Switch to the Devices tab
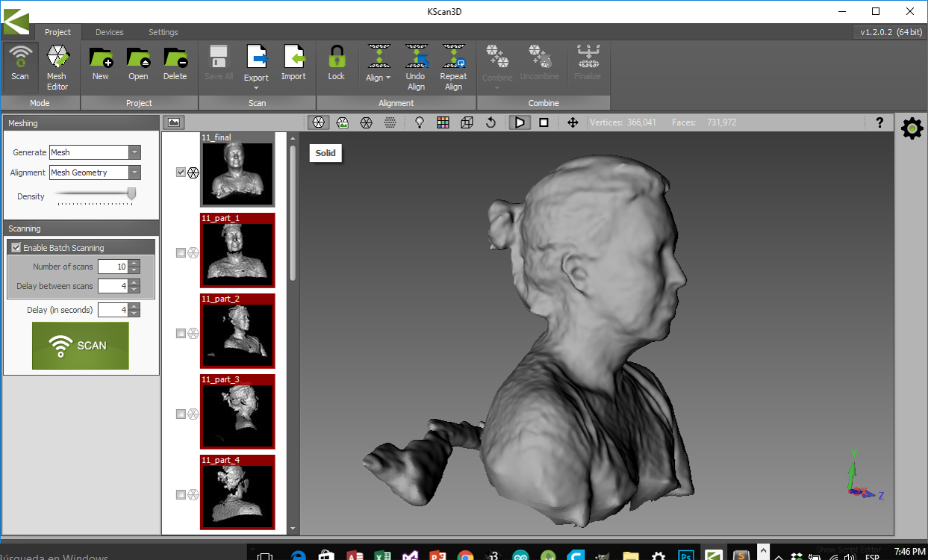This screenshot has width=928, height=560. (110, 32)
